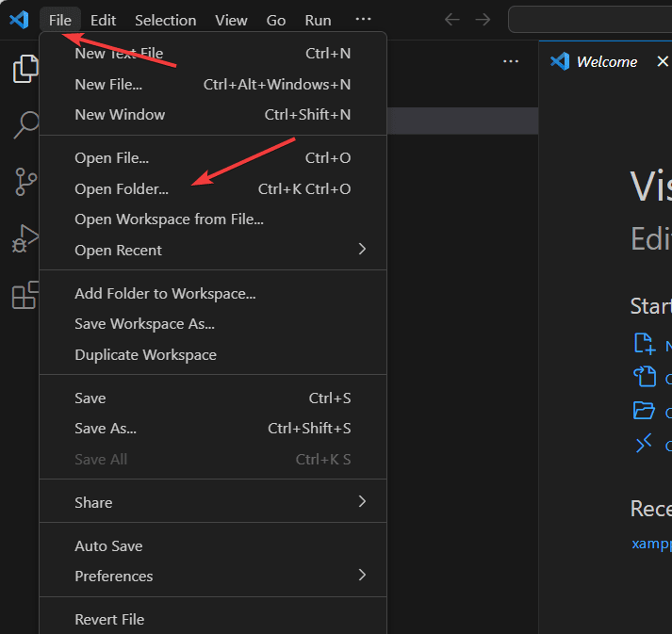Viewport: 672px width, 634px height.
Task: Open the Edit menu
Action: pos(103,20)
